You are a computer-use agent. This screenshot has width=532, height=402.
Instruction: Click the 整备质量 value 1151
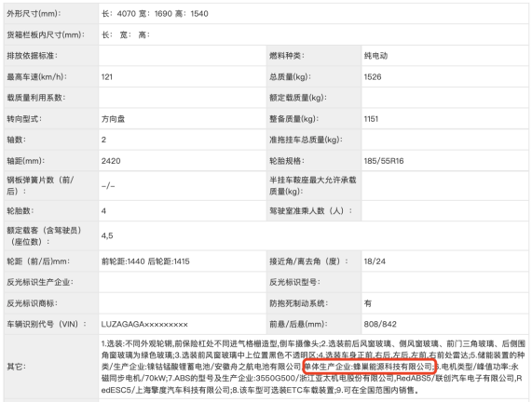point(371,119)
